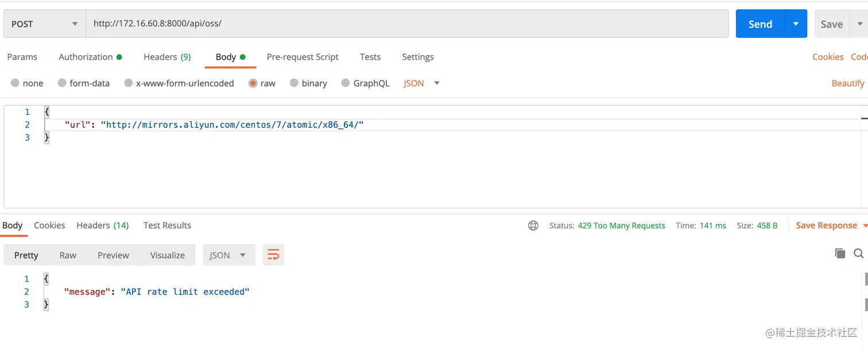
Task: Select the binary radio option
Action: tap(294, 83)
